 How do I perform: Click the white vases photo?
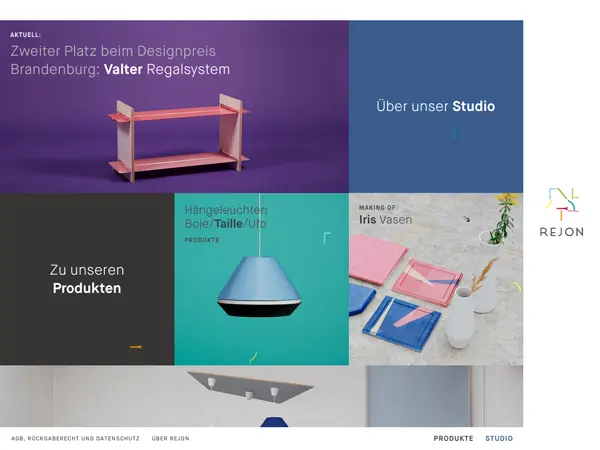pyautogui.click(x=471, y=308)
